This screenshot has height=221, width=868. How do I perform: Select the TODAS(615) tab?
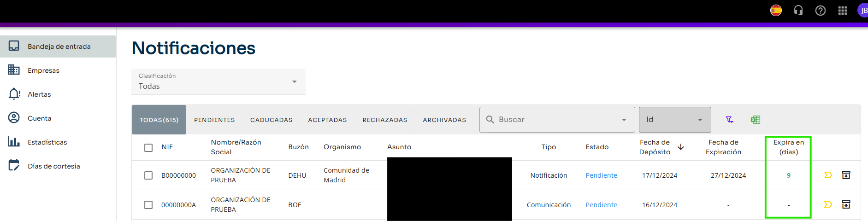click(159, 120)
